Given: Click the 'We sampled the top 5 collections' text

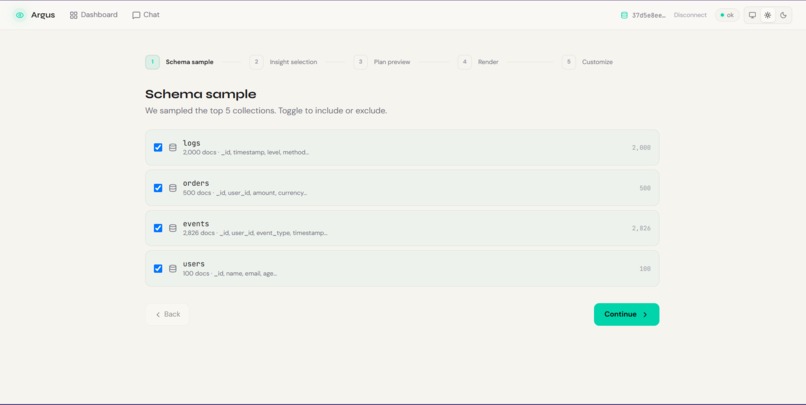Looking at the screenshot, I should (x=266, y=111).
